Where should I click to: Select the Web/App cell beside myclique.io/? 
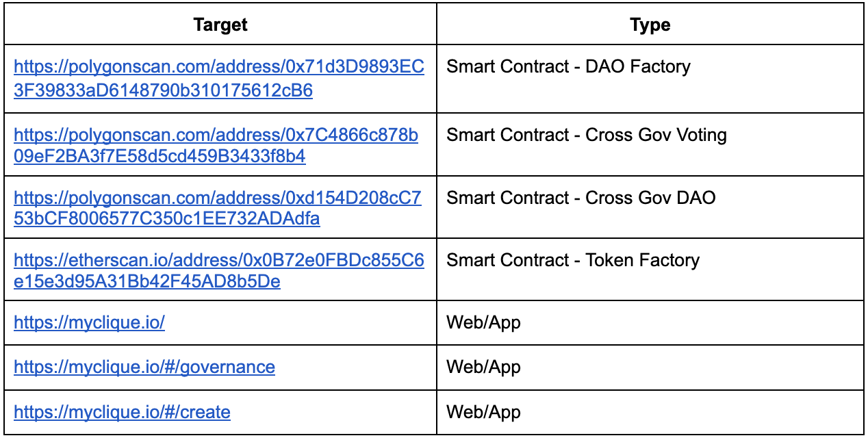[x=650, y=323]
